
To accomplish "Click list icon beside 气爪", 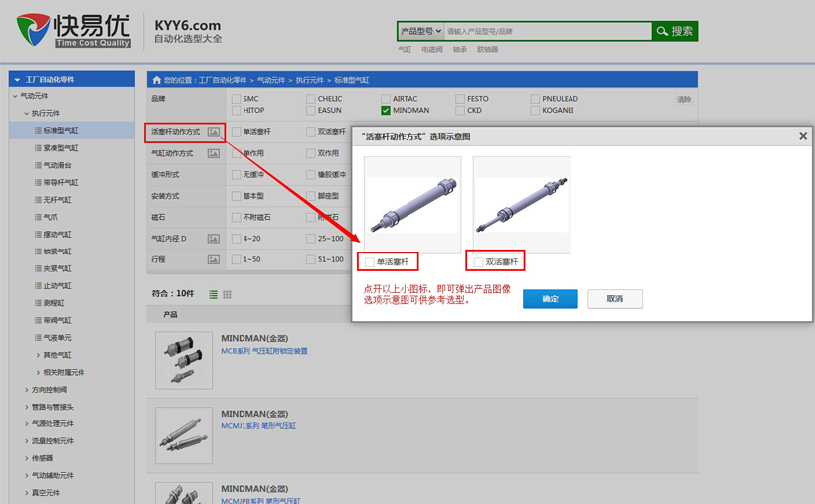I will pos(38,217).
